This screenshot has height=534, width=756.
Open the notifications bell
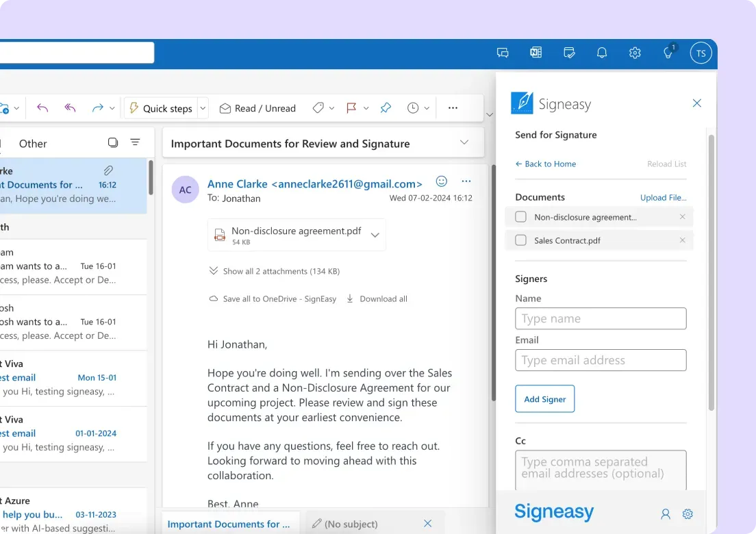point(602,53)
